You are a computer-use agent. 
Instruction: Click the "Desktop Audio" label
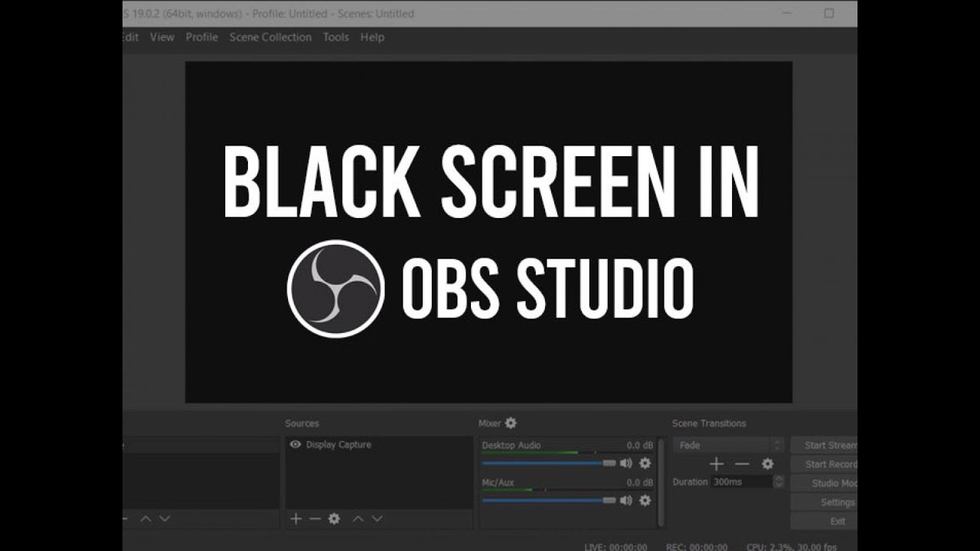[511, 445]
